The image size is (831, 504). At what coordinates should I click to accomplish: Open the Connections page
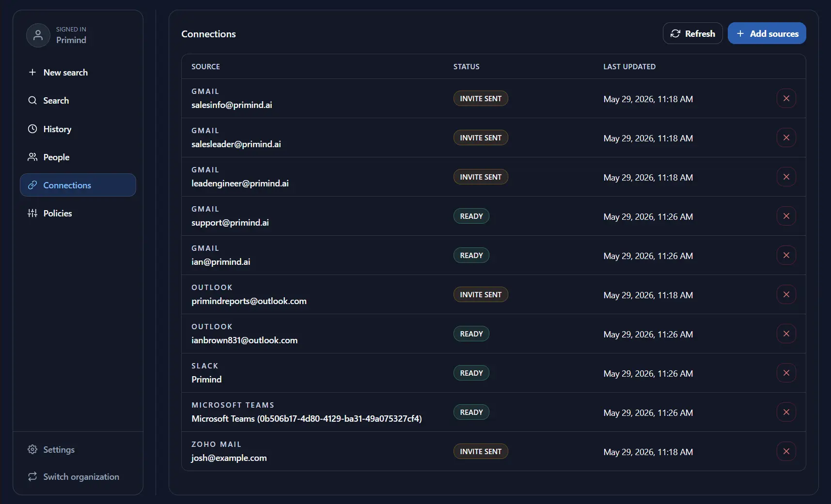tap(78, 185)
